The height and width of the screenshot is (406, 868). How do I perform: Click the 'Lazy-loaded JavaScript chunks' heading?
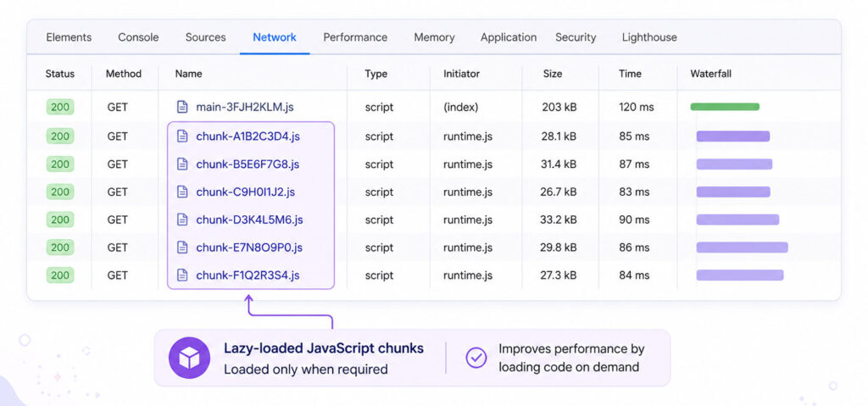point(324,348)
